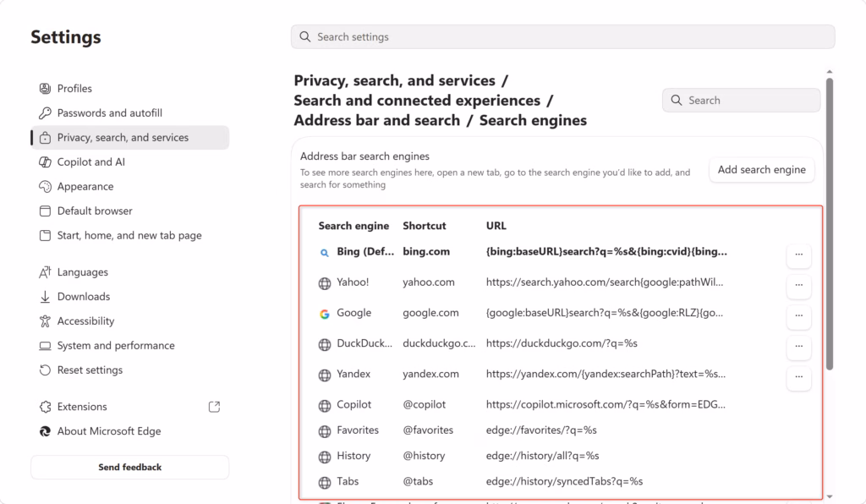866x504 pixels.
Task: Click the https://duckduckgo.com/?q=%s URL
Action: [562, 343]
